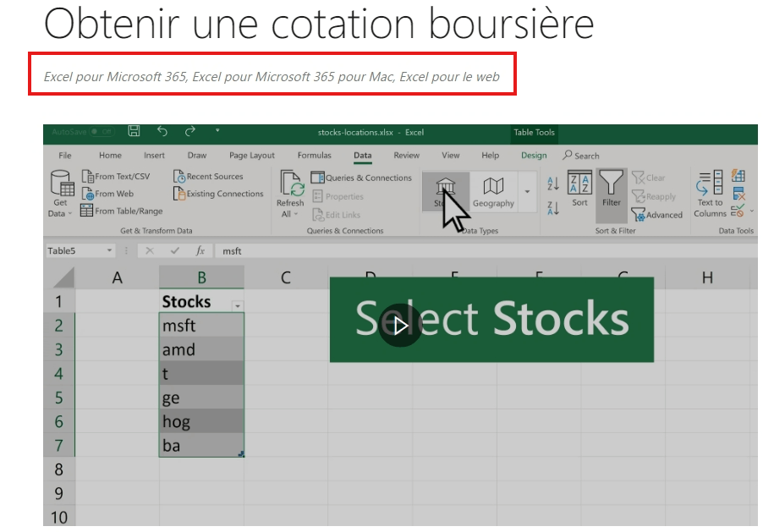
Task: Switch to the View tab
Action: 451,156
